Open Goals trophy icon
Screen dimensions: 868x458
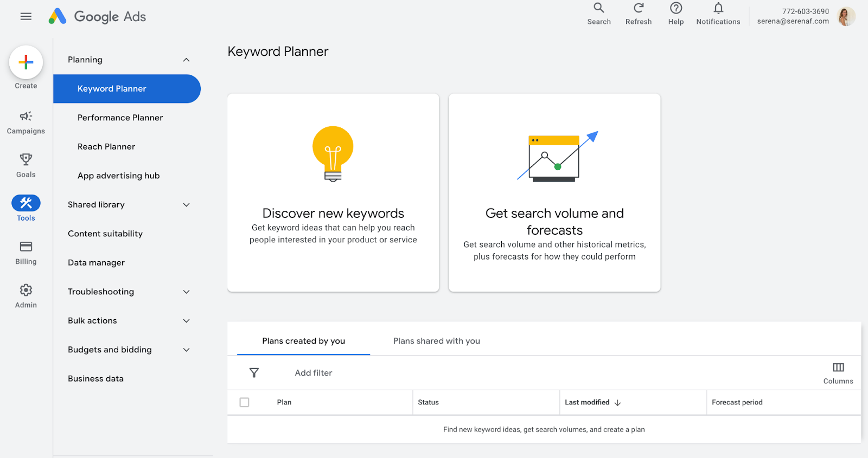[26, 159]
